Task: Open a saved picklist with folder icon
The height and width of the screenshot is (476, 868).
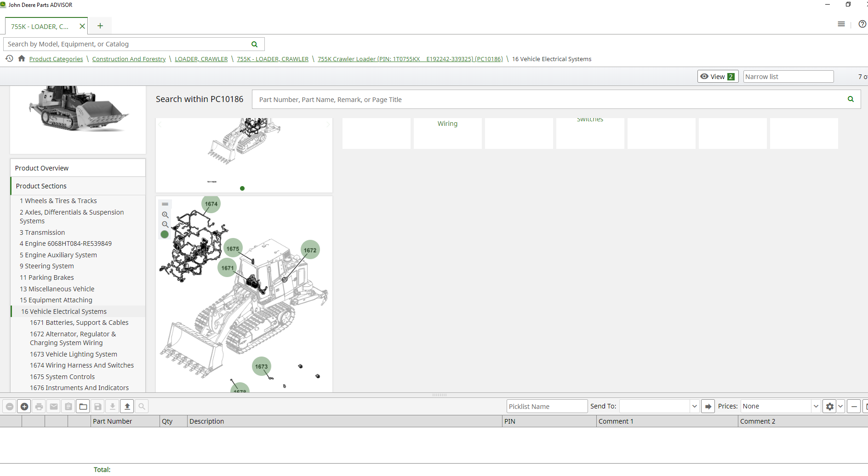Action: 83,407
